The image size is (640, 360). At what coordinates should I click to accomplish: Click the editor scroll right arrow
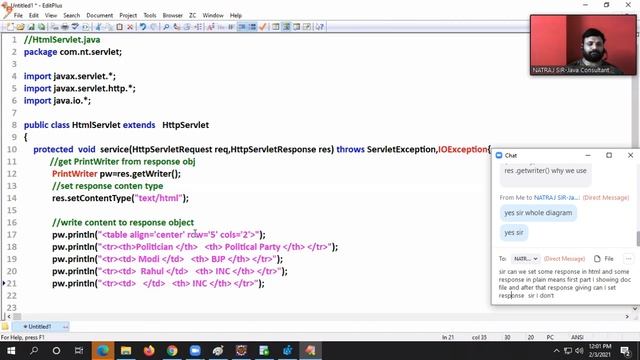(627, 316)
